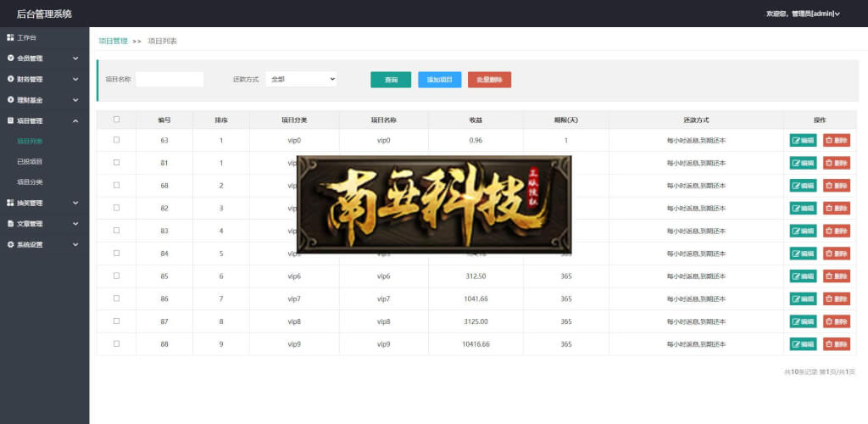Screen dimensions: 868x424
Task: Check the box for row 82
Action: pos(116,208)
